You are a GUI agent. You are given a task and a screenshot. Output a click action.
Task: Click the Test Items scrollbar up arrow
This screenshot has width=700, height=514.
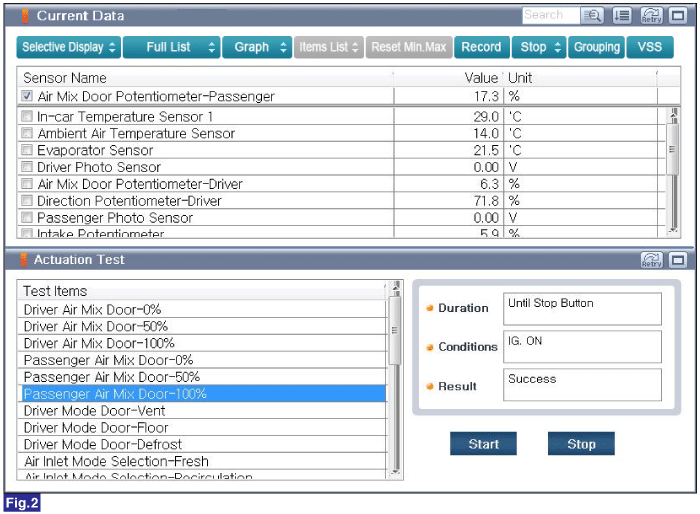click(395, 288)
